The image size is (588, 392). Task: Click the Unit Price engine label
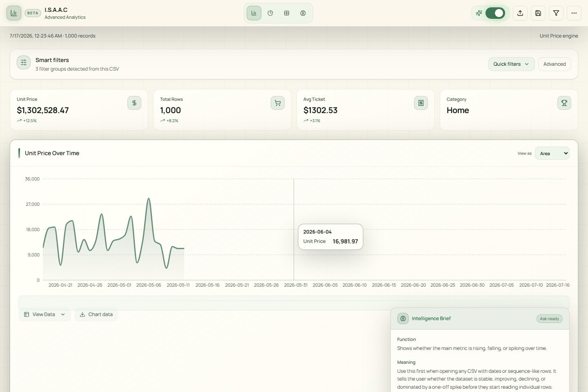click(x=559, y=36)
